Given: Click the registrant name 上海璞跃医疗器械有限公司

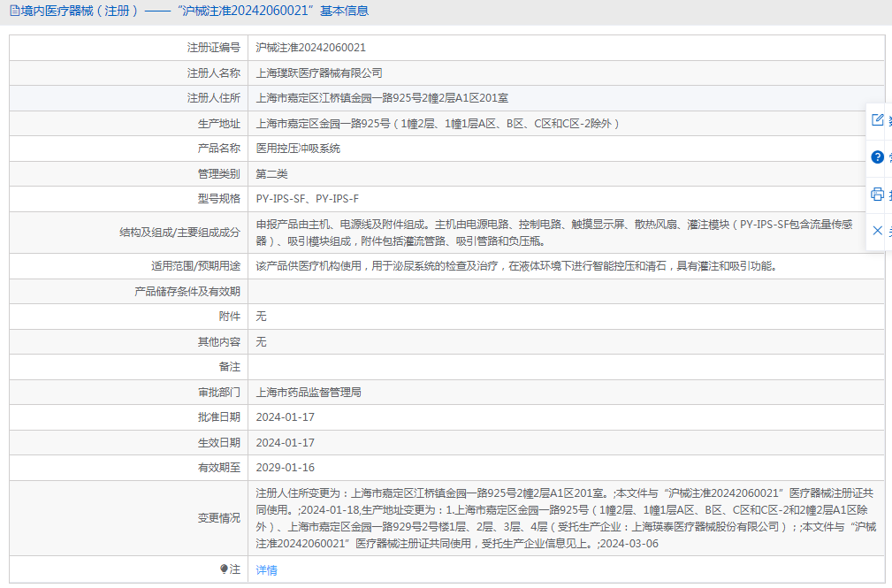Looking at the screenshot, I should pos(319,73).
